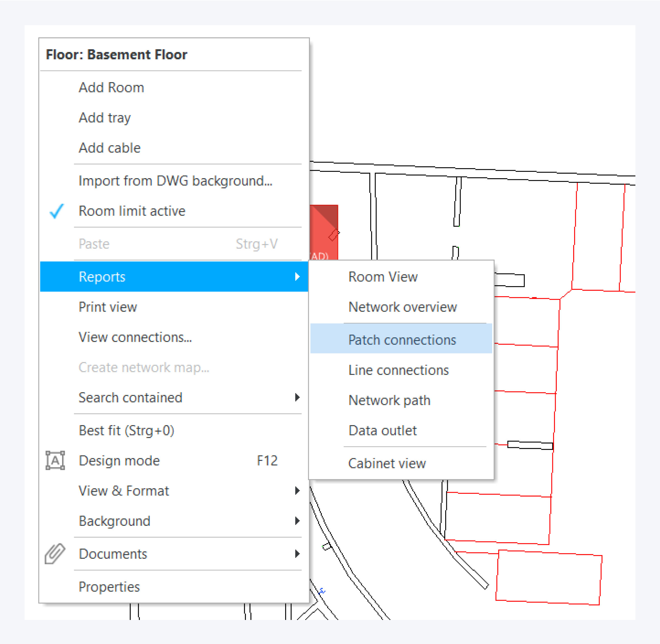Screen dimensions: 660x644
Task: Select Network overview report
Action: [402, 307]
